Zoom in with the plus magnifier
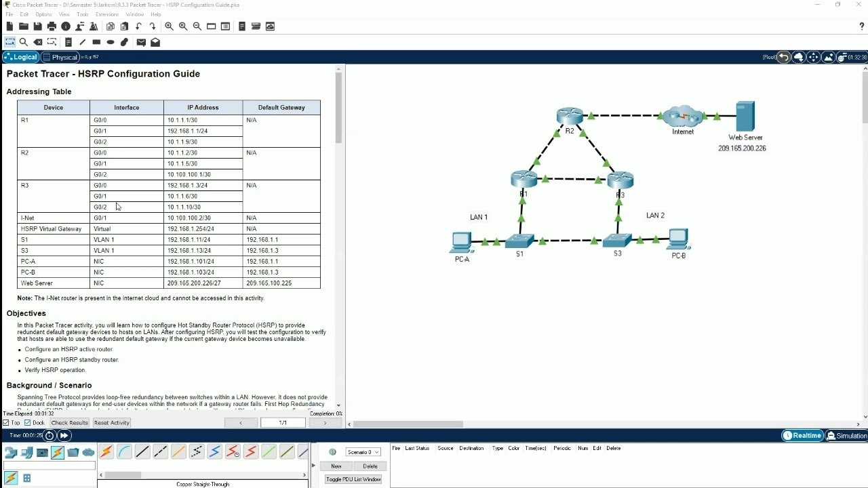The width and height of the screenshot is (868, 488). (x=169, y=26)
